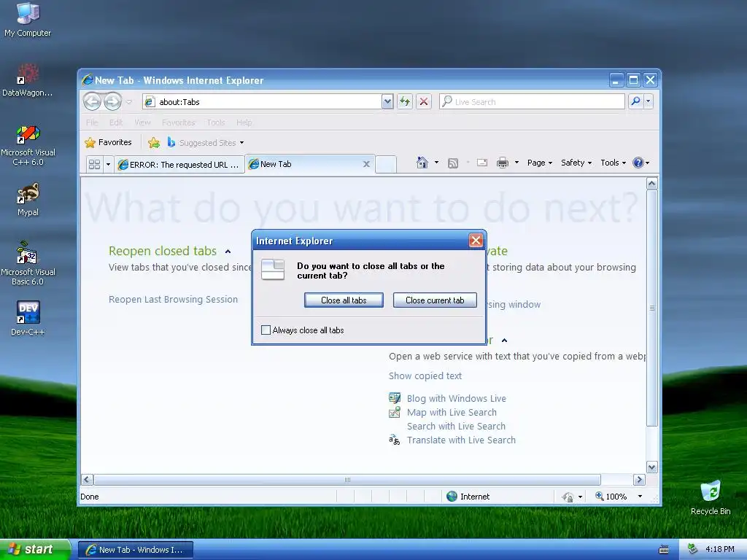
Task: Collapse the Reopen closed tabs section
Action: click(228, 252)
